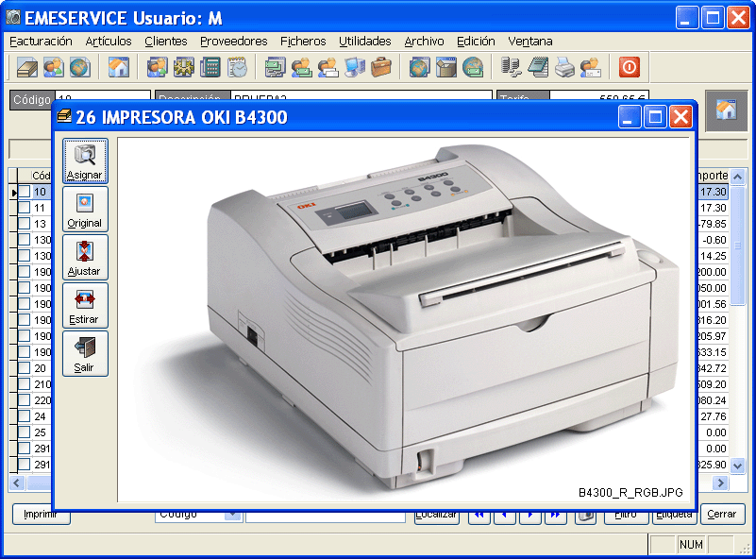This screenshot has width=756, height=559.
Task: Click the people-in-window icon beside the gears icon
Action: tap(158, 67)
